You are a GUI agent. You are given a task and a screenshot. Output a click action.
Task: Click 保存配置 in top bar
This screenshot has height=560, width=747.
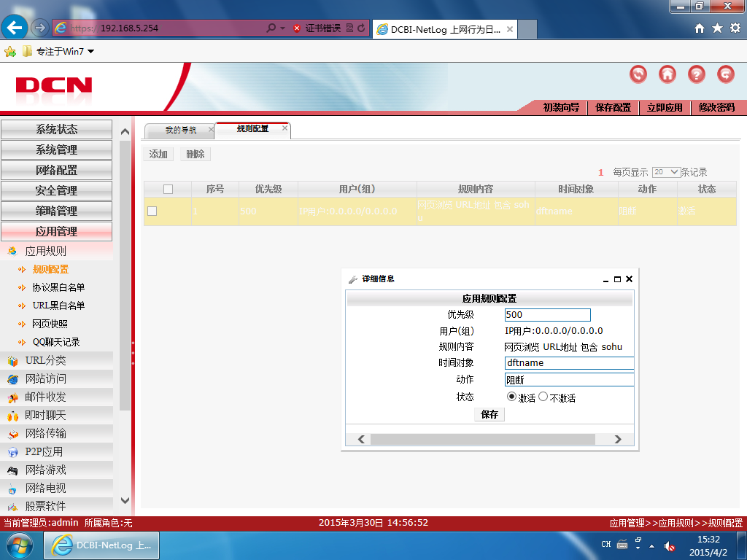click(x=613, y=108)
